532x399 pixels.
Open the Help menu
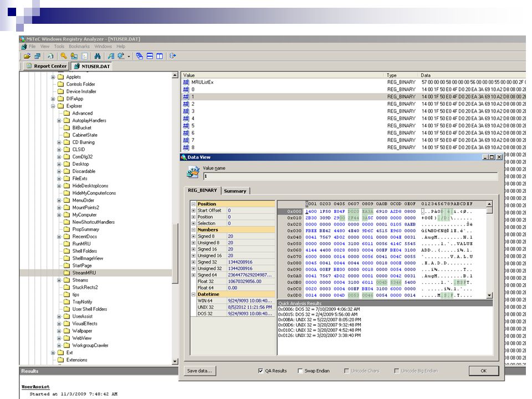coord(121,47)
